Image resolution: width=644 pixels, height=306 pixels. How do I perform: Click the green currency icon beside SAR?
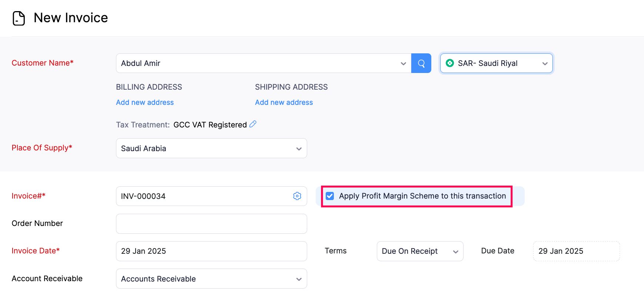coord(450,63)
